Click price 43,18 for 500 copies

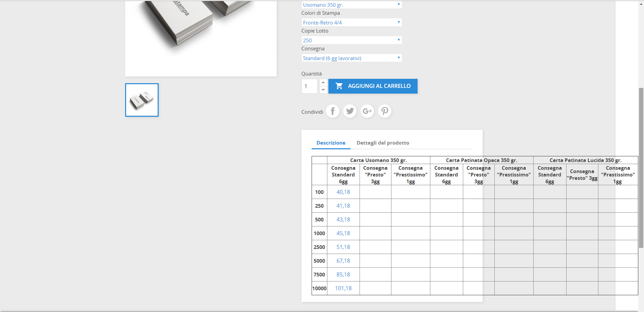(x=343, y=219)
